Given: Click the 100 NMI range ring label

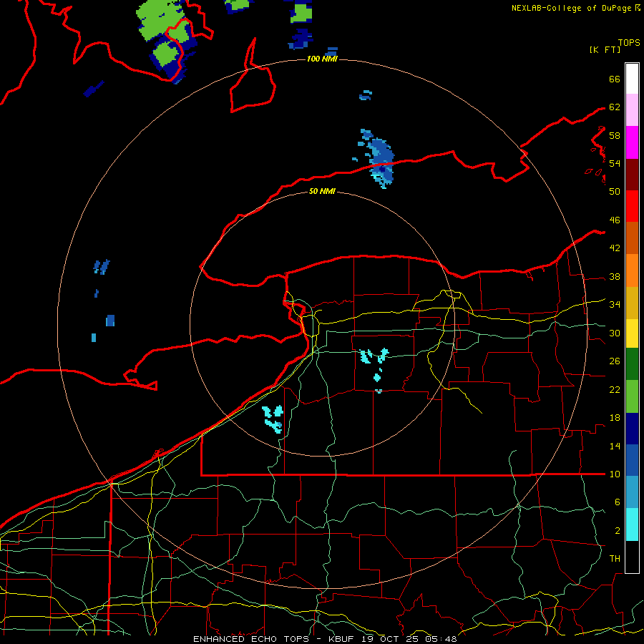Looking at the screenshot, I should 322,59.
